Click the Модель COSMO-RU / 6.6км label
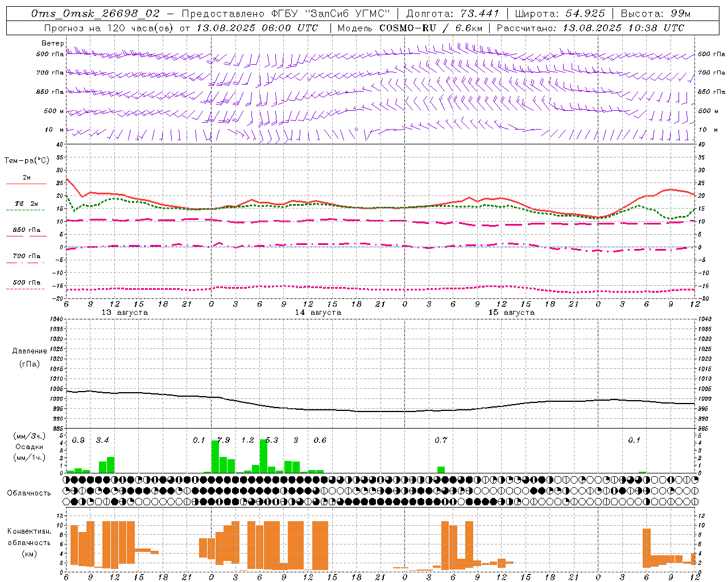The height and width of the screenshot is (582, 728). click(x=410, y=28)
